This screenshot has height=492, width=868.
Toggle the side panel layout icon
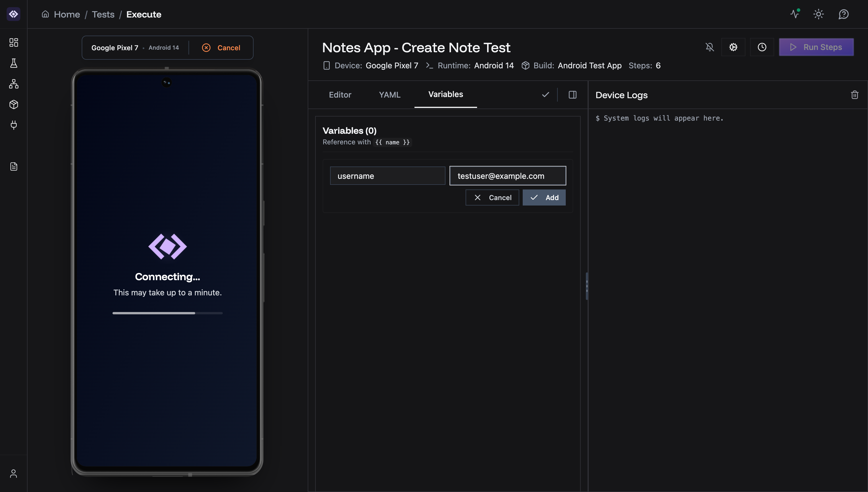pyautogui.click(x=572, y=95)
